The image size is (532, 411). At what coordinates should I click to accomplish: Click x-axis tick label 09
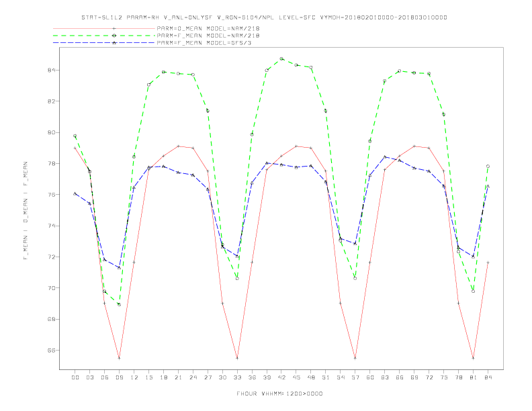pyautogui.click(x=119, y=377)
